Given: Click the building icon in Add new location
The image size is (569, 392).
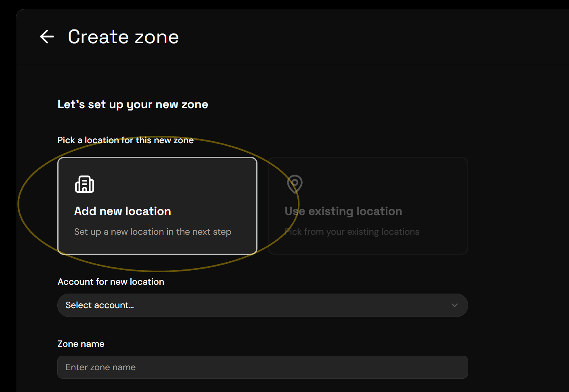Looking at the screenshot, I should point(84,184).
